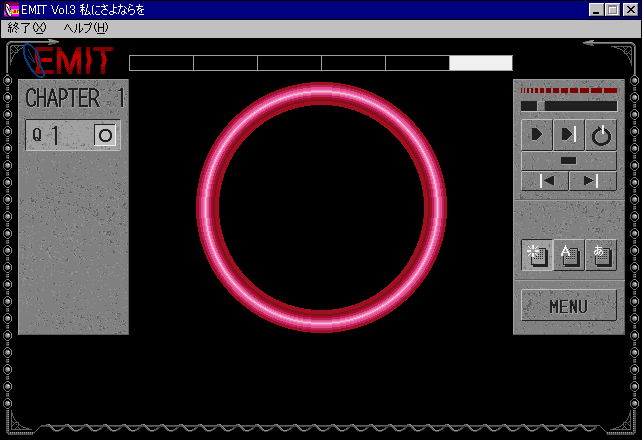The image size is (642, 440).
Task: Click the circle mark next to Q 1
Action: (105, 135)
